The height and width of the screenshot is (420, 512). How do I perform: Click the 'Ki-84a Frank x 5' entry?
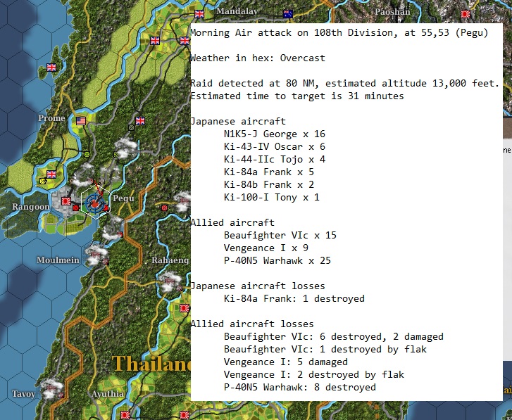click(x=269, y=172)
